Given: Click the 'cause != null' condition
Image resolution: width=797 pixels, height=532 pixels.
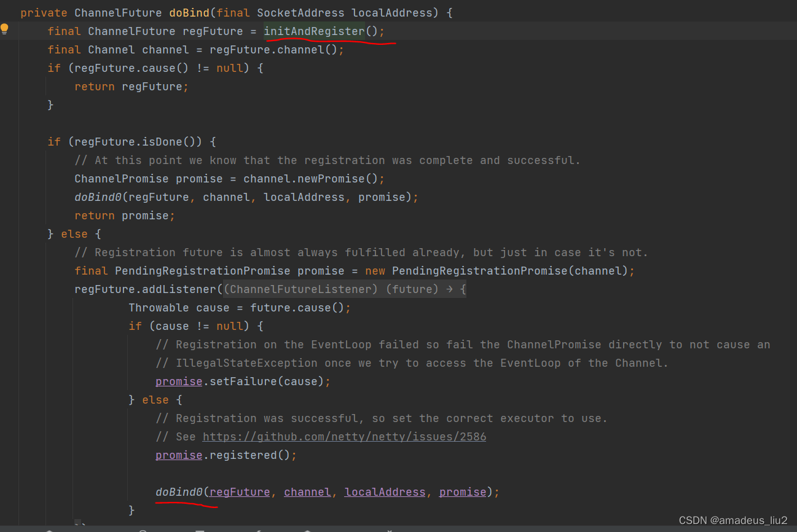Looking at the screenshot, I should coord(199,326).
